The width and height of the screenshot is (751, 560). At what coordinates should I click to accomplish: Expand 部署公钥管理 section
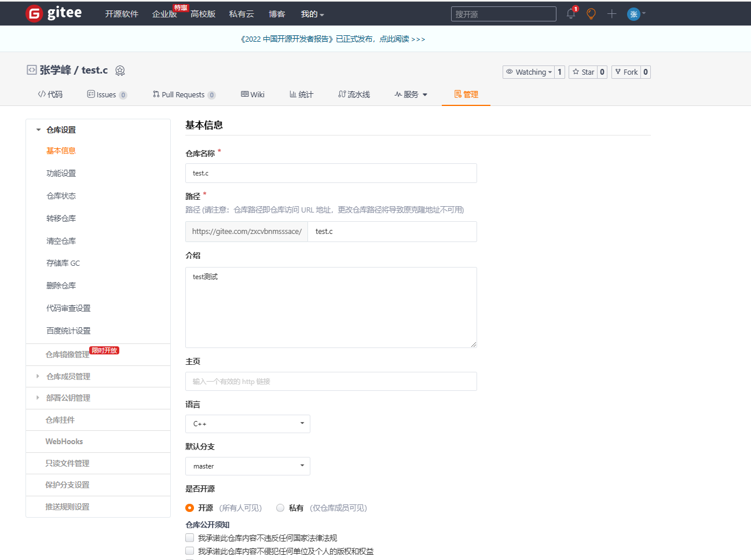(68, 398)
